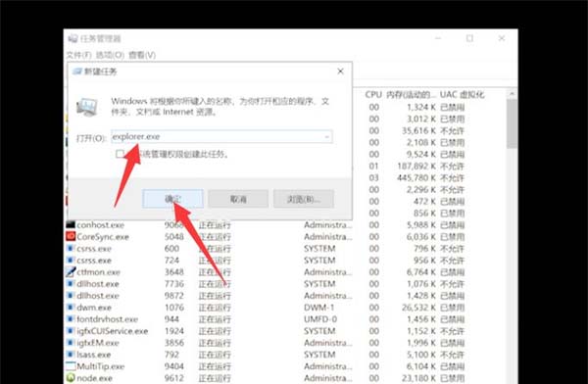Select the MultiTip.exe process name
Viewport: 588px width, 384px height.
coord(101,366)
